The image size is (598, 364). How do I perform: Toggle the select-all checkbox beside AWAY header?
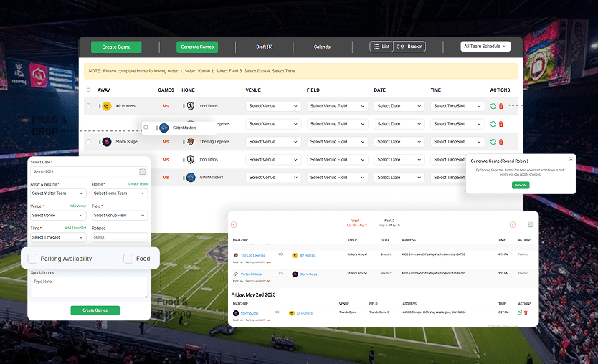pos(88,90)
